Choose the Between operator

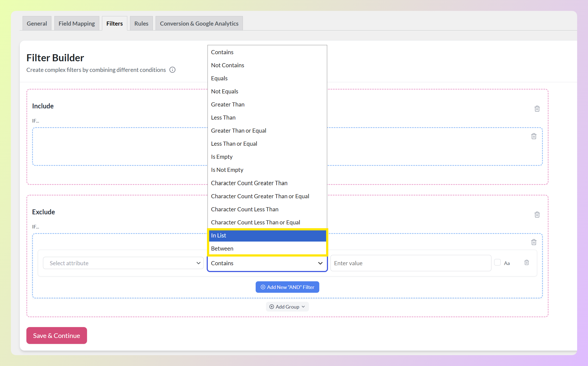click(x=267, y=248)
